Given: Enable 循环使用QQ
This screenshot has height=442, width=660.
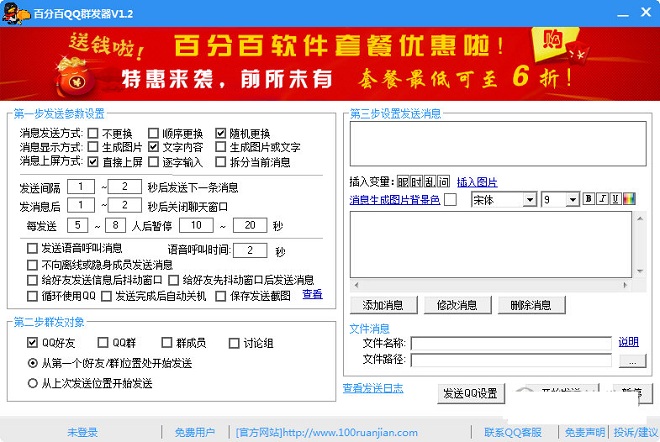Looking at the screenshot, I should click(x=32, y=296).
